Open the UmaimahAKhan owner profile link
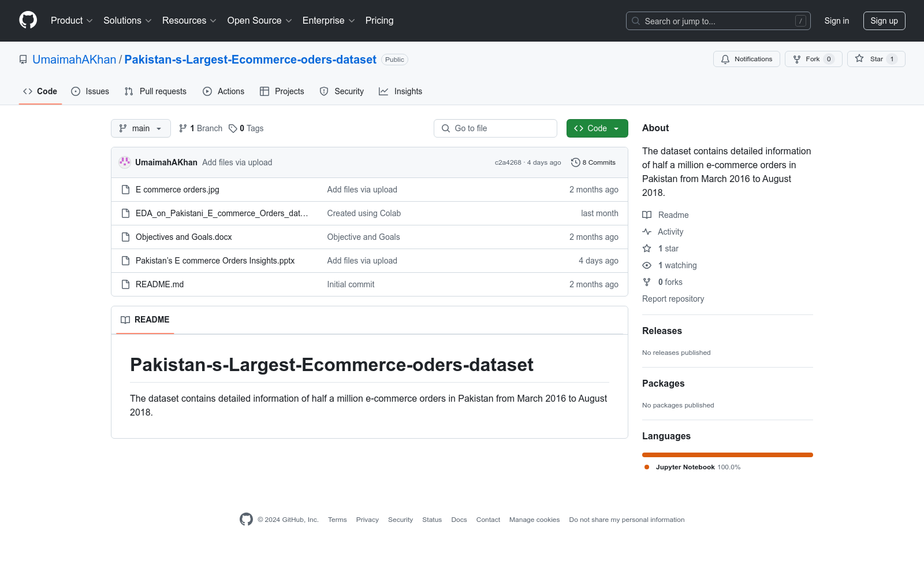924x578 pixels. [x=74, y=60]
